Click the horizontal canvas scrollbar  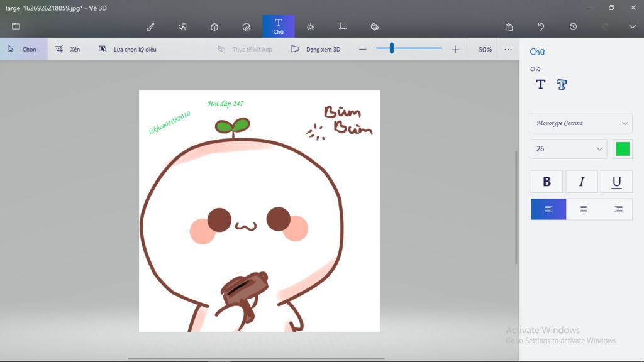(x=257, y=359)
